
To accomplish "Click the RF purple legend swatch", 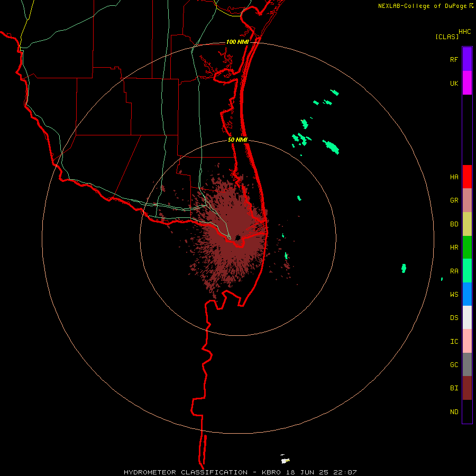I will point(467,59).
